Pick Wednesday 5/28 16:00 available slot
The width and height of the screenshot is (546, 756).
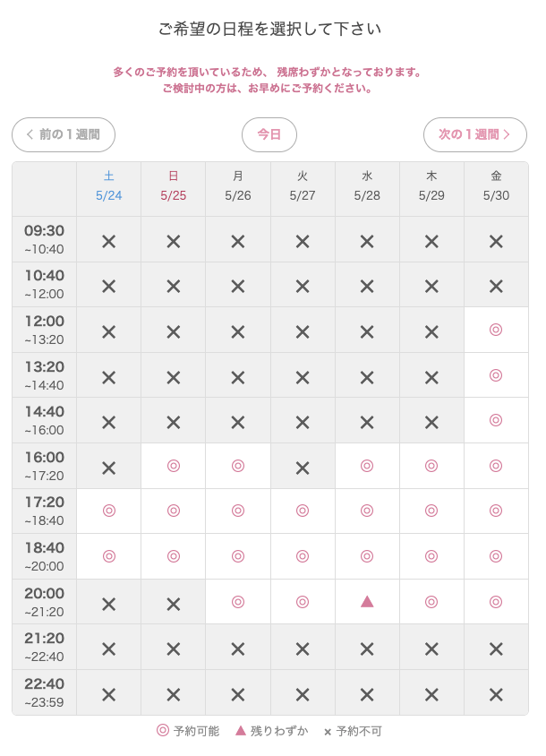tap(367, 466)
